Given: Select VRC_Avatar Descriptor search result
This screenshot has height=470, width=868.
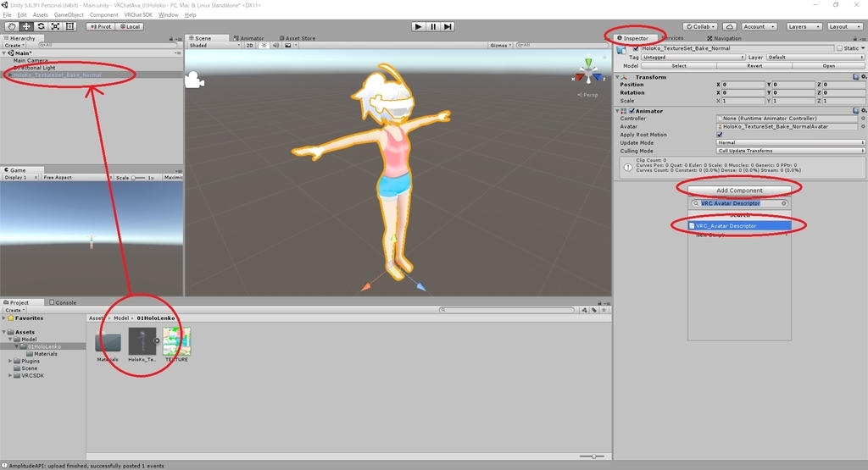Looking at the screenshot, I should pyautogui.click(x=739, y=226).
